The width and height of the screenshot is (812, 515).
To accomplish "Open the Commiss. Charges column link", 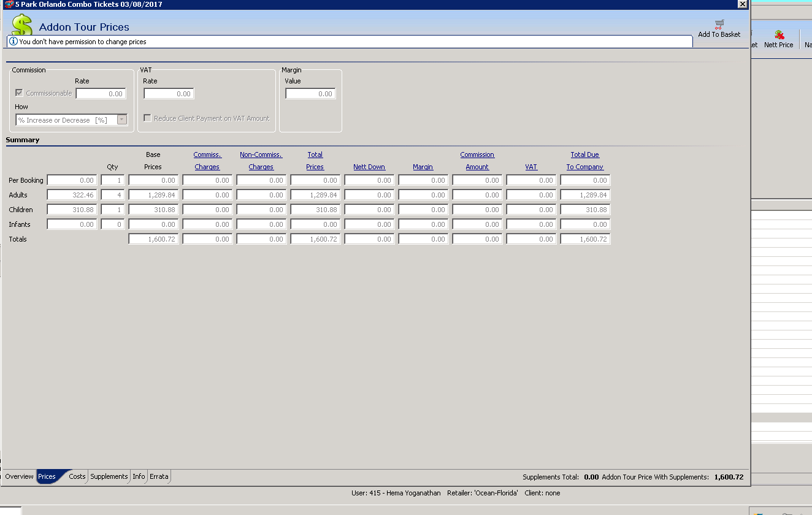I will coord(207,161).
